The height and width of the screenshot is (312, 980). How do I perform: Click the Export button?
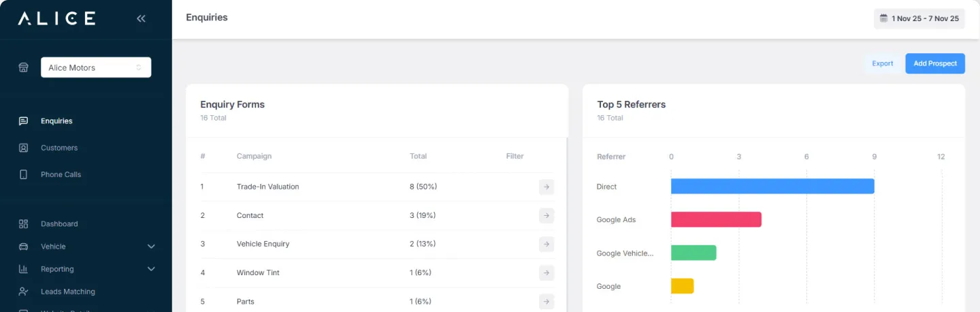point(882,63)
